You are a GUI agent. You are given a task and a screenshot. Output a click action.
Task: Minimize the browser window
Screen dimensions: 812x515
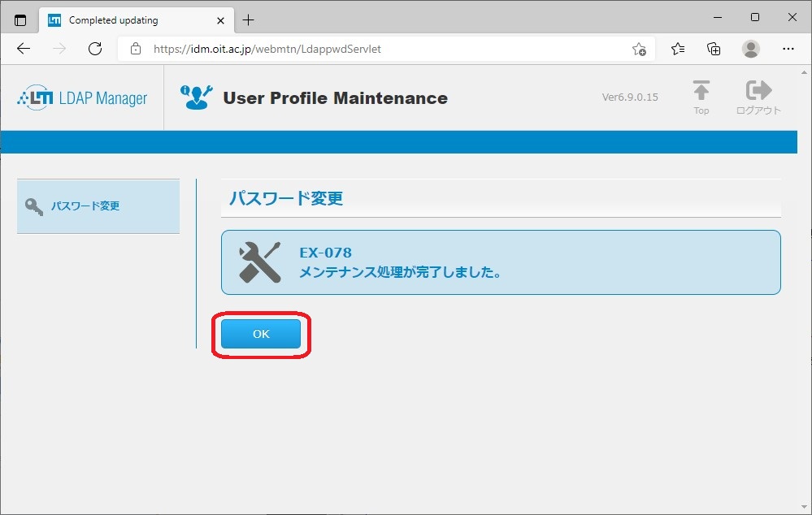[x=718, y=17]
